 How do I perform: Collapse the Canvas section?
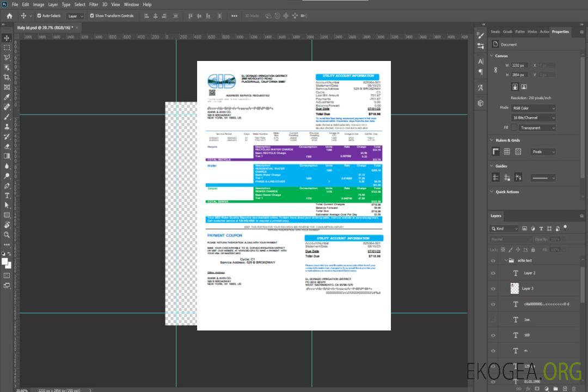(x=492, y=56)
